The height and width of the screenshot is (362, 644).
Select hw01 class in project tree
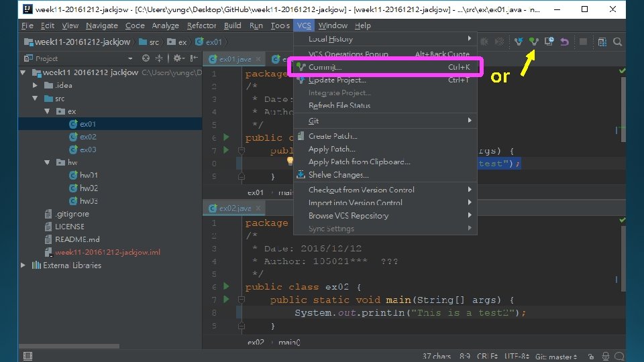pyautogui.click(x=84, y=175)
